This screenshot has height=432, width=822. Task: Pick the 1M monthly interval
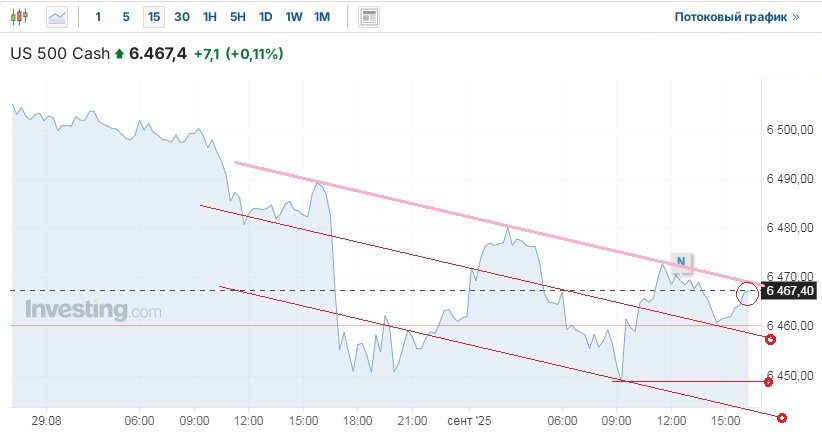point(321,17)
